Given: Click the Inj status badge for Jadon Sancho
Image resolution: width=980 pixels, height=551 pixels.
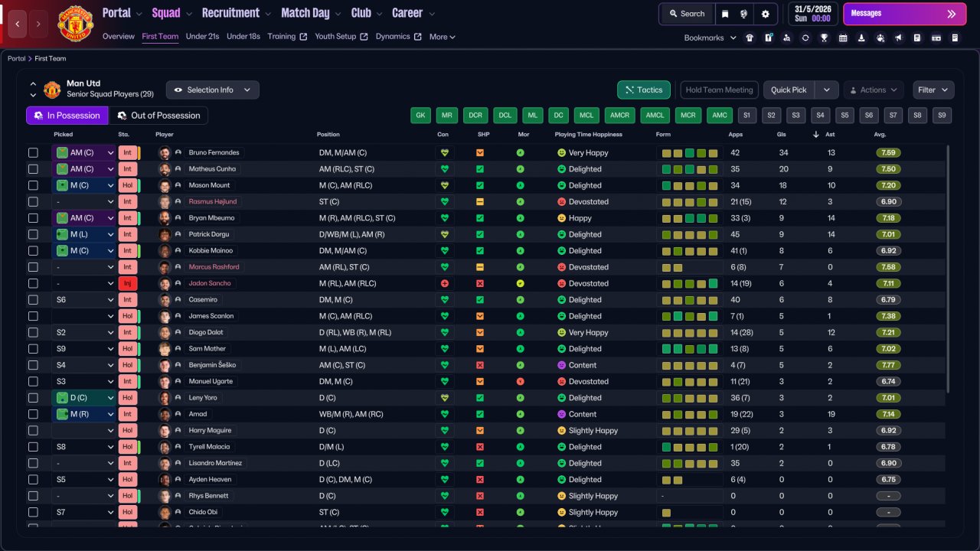Looking at the screenshot, I should tap(128, 283).
